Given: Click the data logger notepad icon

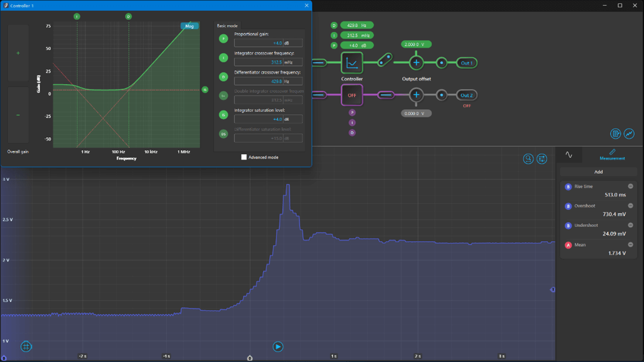Looking at the screenshot, I should click(615, 134).
